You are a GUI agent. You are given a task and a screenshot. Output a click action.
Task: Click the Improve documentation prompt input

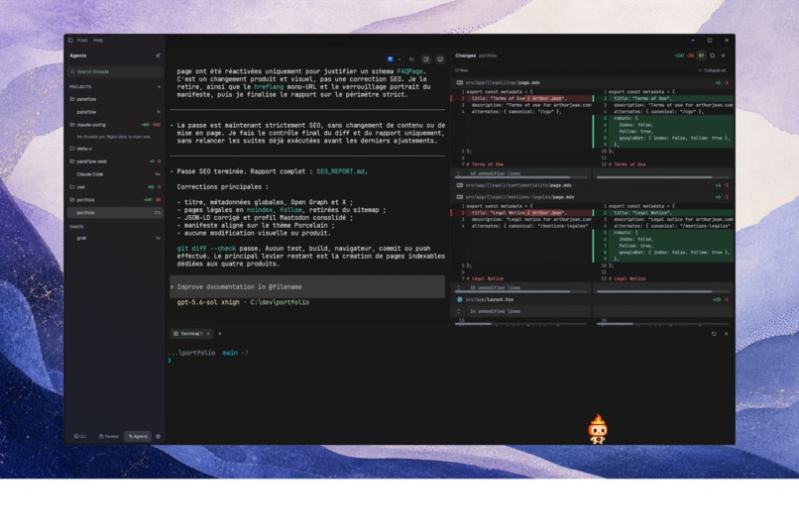[307, 287]
